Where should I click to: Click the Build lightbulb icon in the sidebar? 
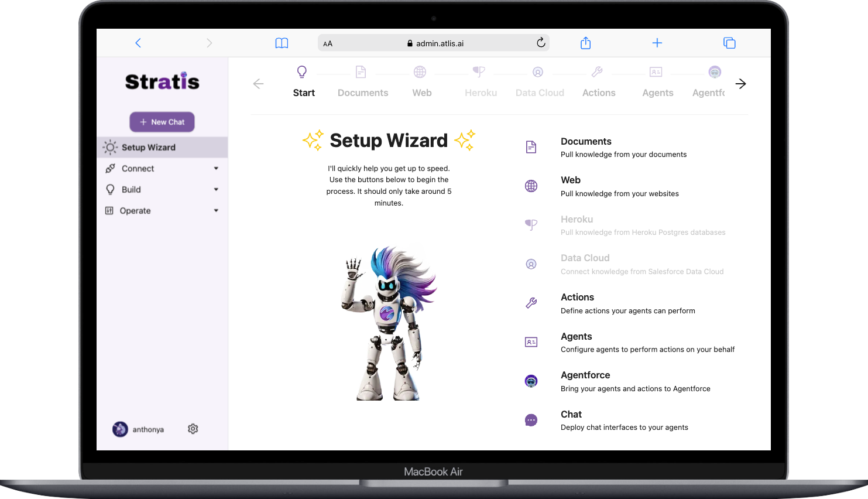tap(110, 189)
